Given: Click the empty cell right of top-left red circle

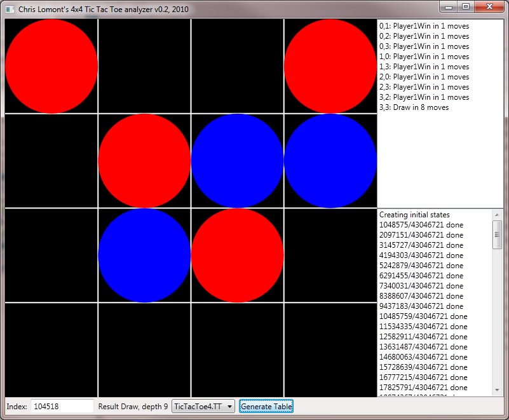Looking at the screenshot, I should click(144, 66).
